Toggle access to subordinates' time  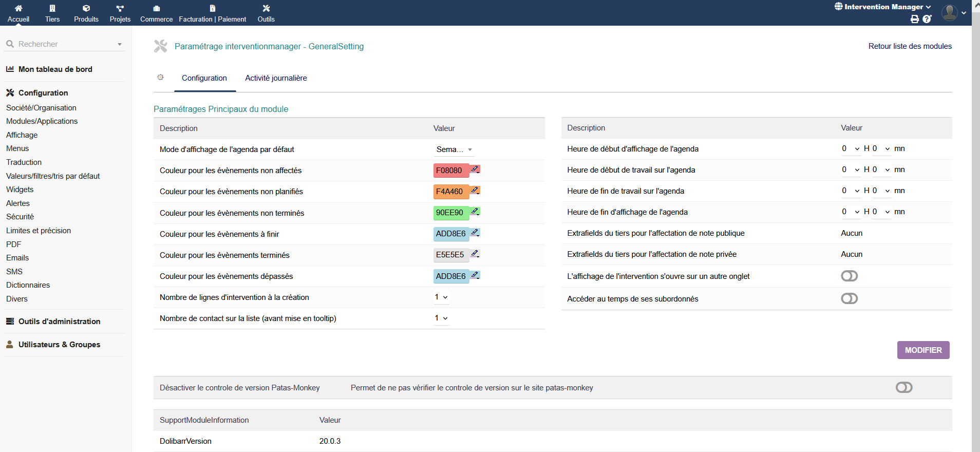click(849, 299)
